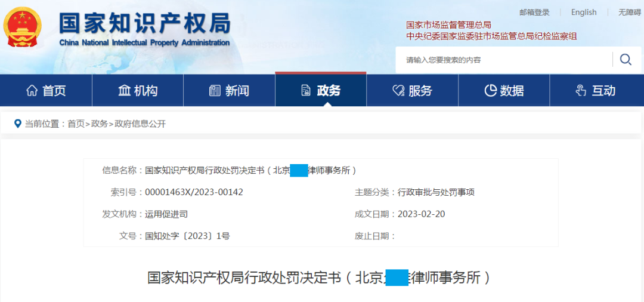Open the 邮箱登录 link
This screenshot has height=302, width=644.
pos(534,13)
